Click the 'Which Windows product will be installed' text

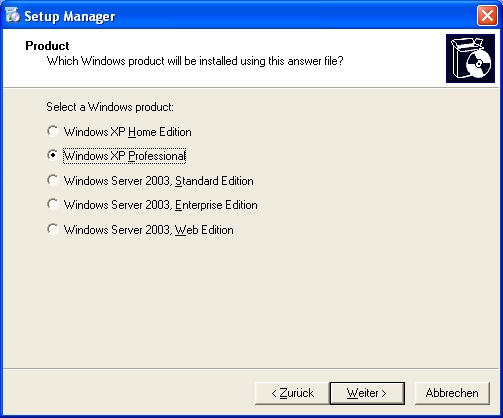(195, 61)
